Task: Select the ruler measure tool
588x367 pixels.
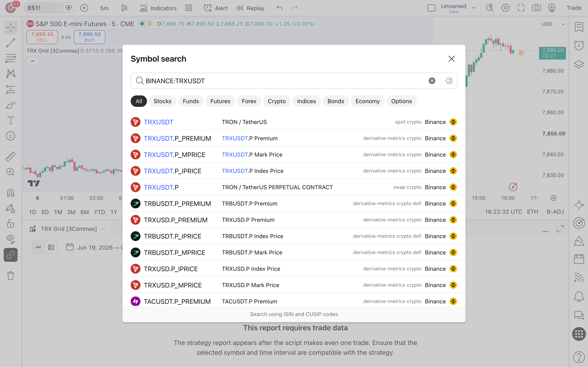Action: click(x=10, y=157)
